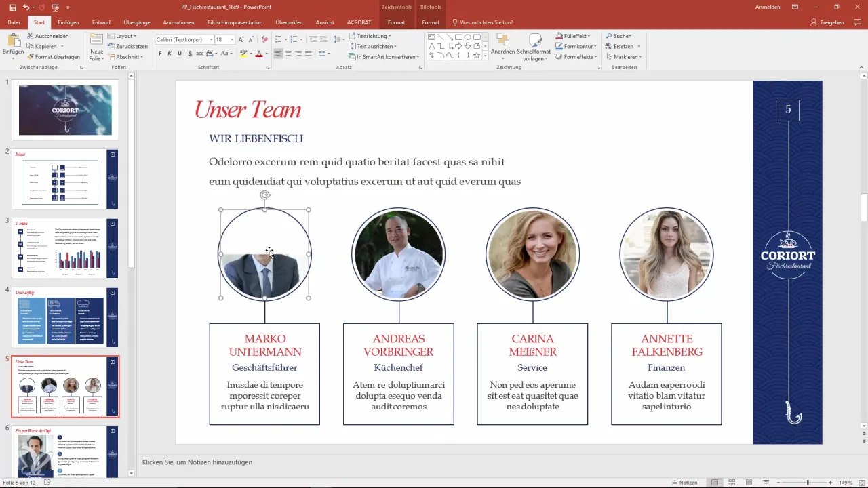Select the rectangle shape in the shapes gallery
This screenshot has height=488, width=868.
click(x=458, y=37)
